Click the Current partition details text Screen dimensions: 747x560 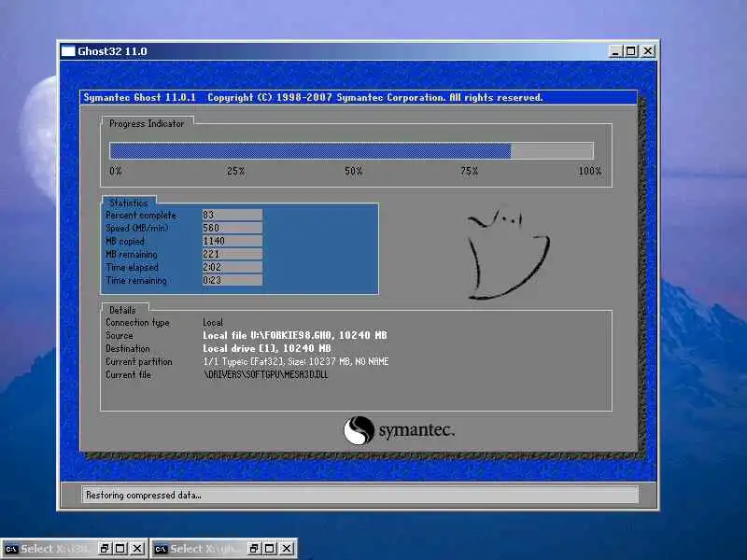(x=295, y=361)
